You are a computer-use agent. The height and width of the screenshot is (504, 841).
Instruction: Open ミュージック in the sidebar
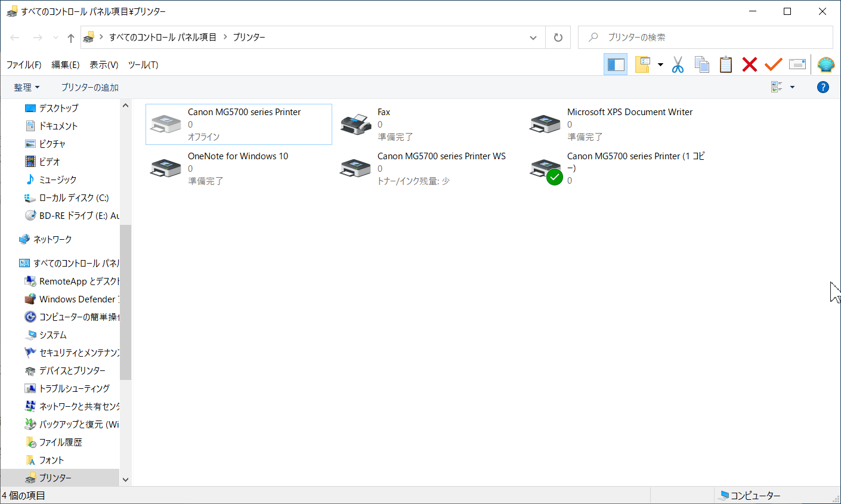pos(58,180)
